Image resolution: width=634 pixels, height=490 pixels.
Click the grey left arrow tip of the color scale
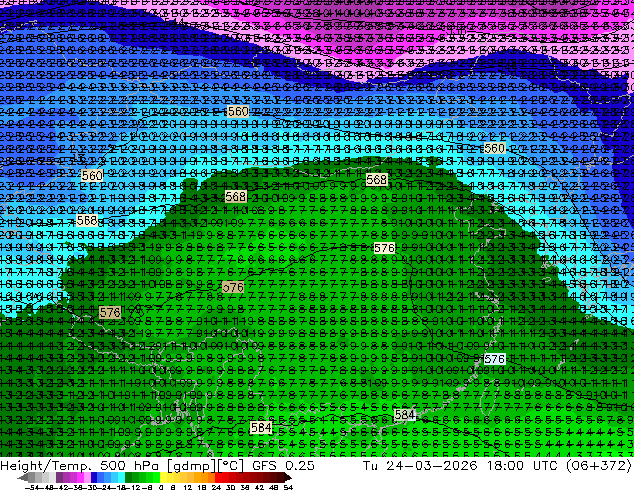click(x=21, y=478)
